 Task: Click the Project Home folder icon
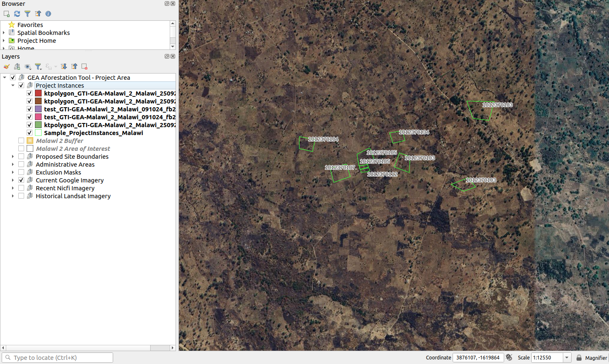pos(12,41)
